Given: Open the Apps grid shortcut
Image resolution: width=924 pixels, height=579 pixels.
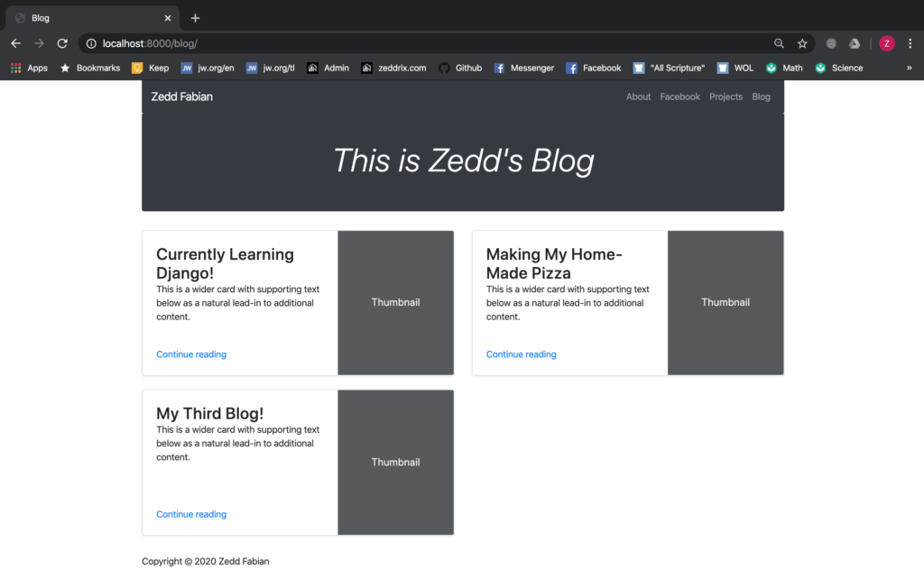Looking at the screenshot, I should point(29,68).
